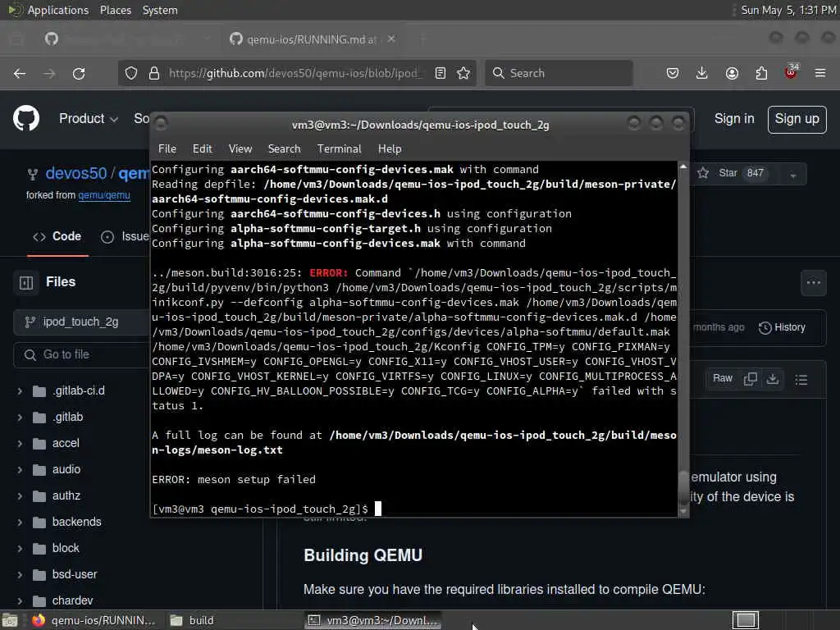840x630 pixels.
Task: Open the devos50 owner link
Action: (x=76, y=174)
